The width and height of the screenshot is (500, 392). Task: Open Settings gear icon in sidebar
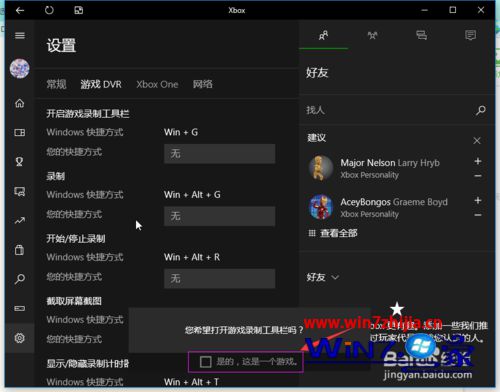[x=20, y=338]
